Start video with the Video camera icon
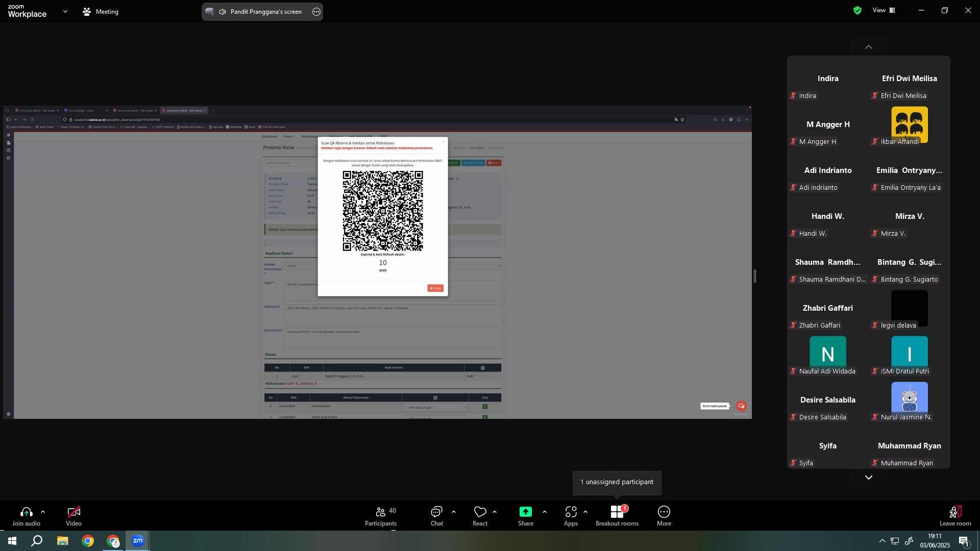The image size is (980, 551). (x=73, y=512)
